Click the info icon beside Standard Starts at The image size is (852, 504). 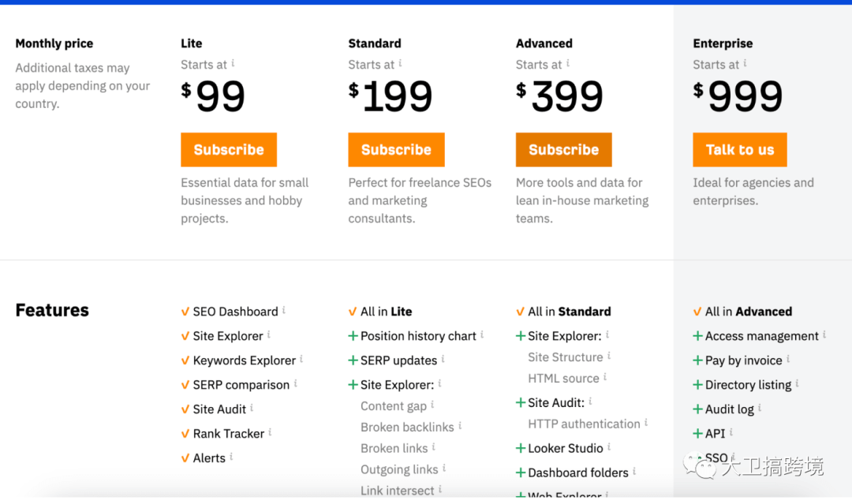401,63
